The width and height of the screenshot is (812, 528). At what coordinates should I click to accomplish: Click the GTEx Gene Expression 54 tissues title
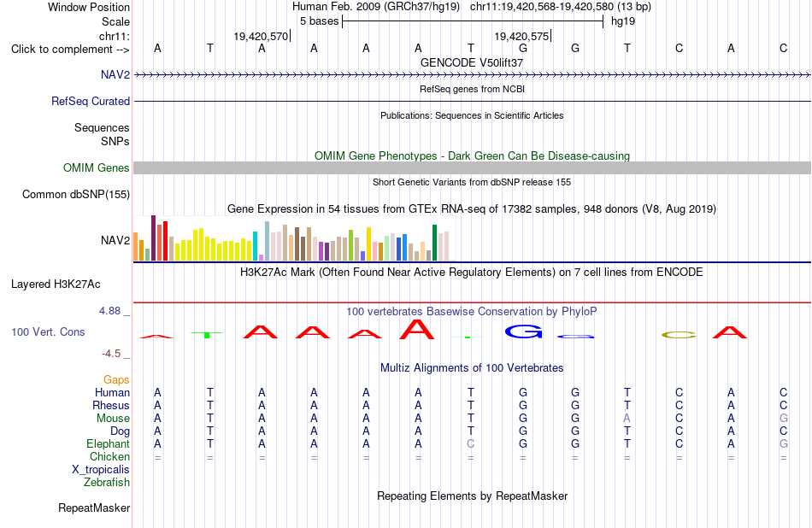[472, 209]
